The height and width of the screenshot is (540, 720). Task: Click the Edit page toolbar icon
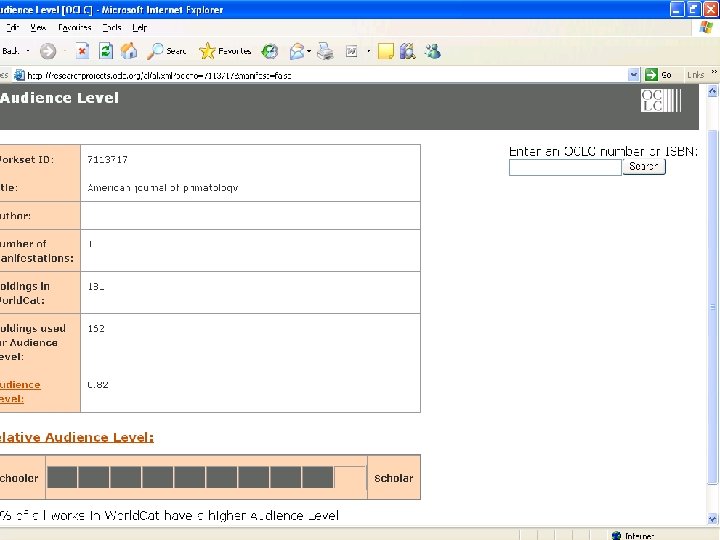point(352,51)
